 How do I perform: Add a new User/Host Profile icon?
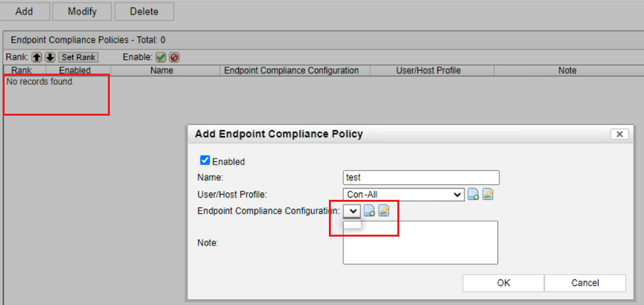474,195
